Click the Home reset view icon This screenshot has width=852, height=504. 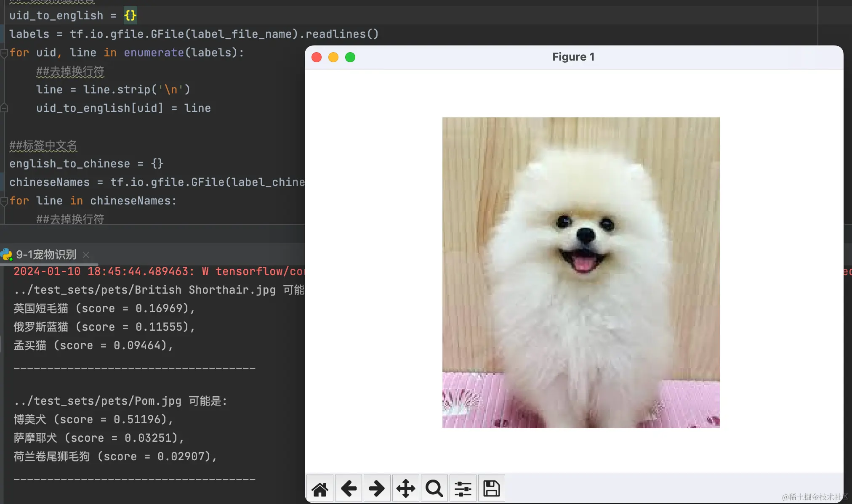click(320, 488)
